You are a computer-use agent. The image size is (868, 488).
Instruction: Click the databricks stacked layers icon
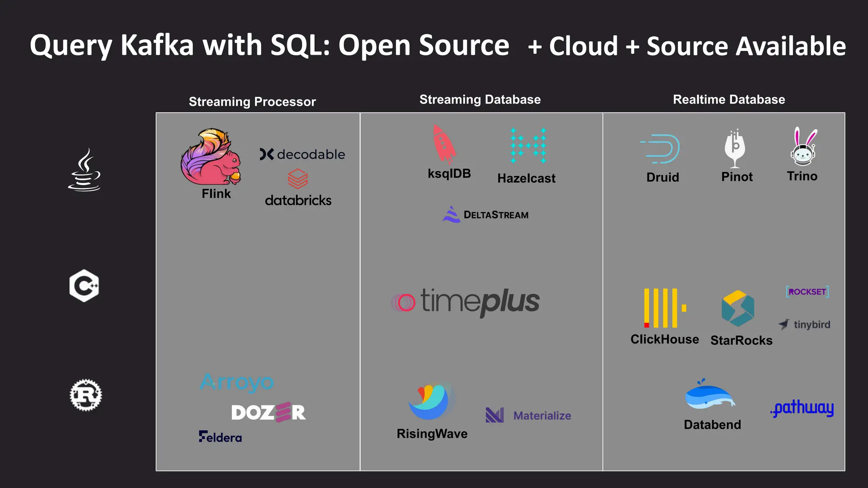298,179
